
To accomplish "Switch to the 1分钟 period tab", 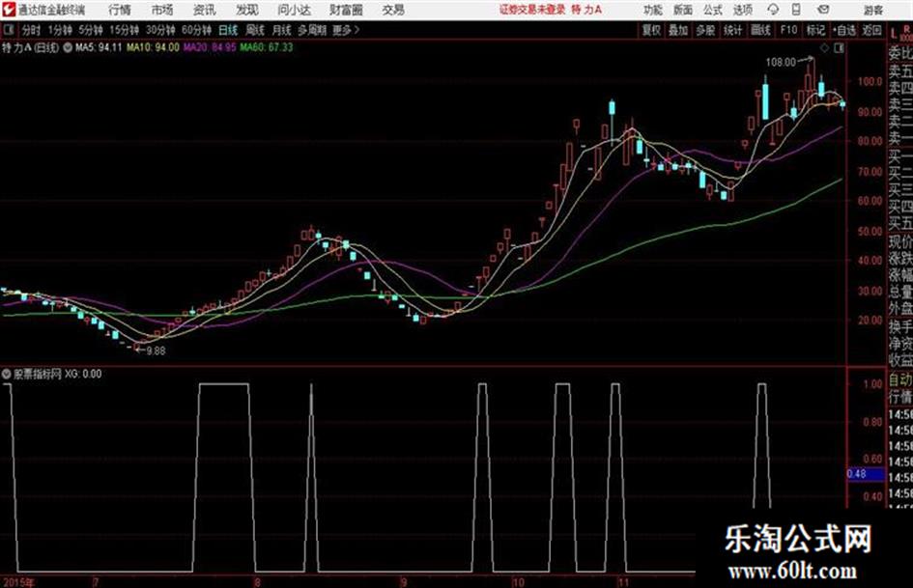I will pyautogui.click(x=60, y=30).
